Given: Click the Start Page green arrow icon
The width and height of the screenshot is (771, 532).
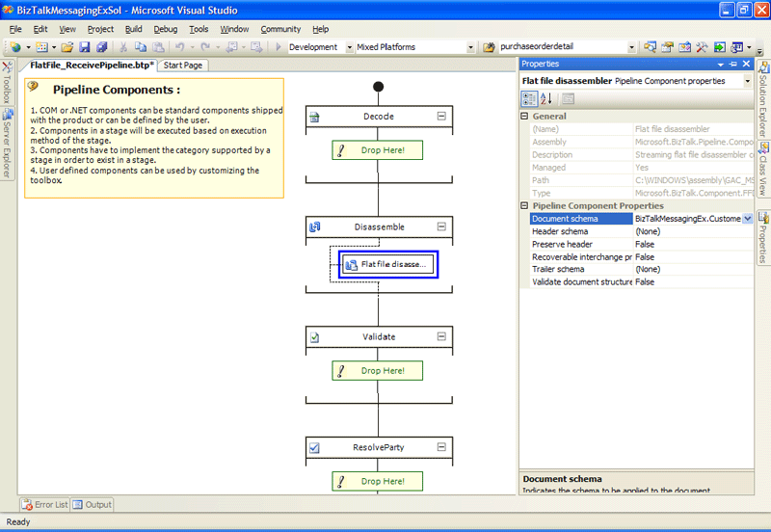Looking at the screenshot, I should 719,47.
